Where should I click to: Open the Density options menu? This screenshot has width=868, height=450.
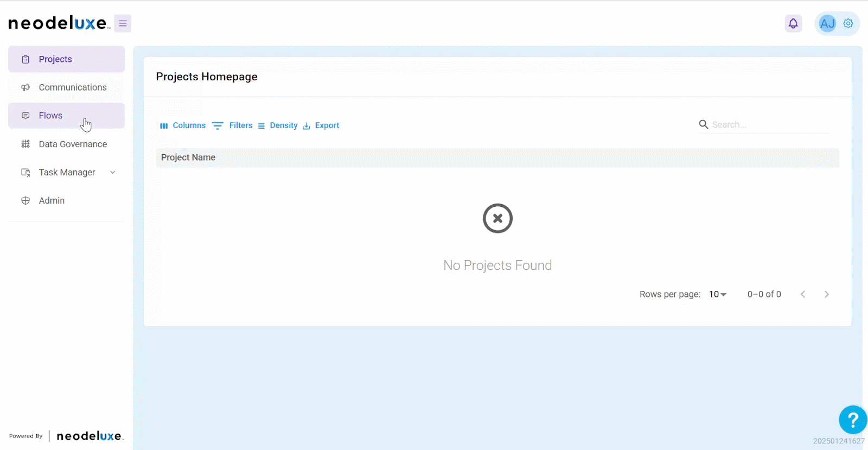(278, 125)
